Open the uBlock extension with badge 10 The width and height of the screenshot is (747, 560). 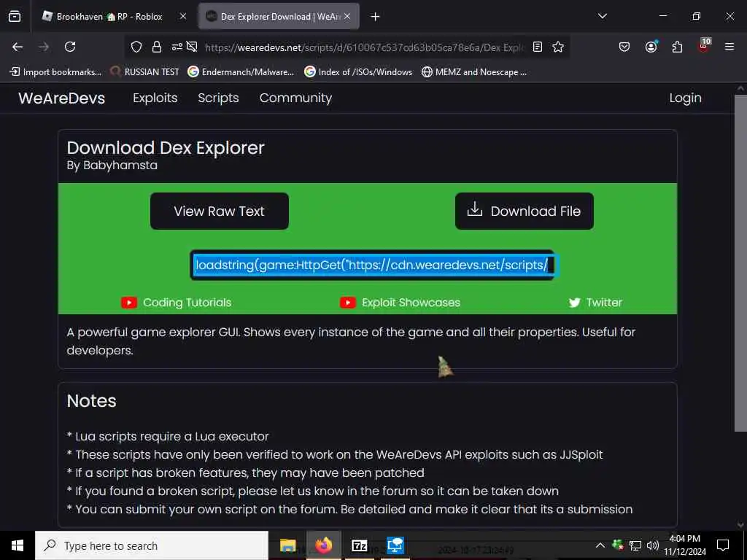tap(704, 46)
